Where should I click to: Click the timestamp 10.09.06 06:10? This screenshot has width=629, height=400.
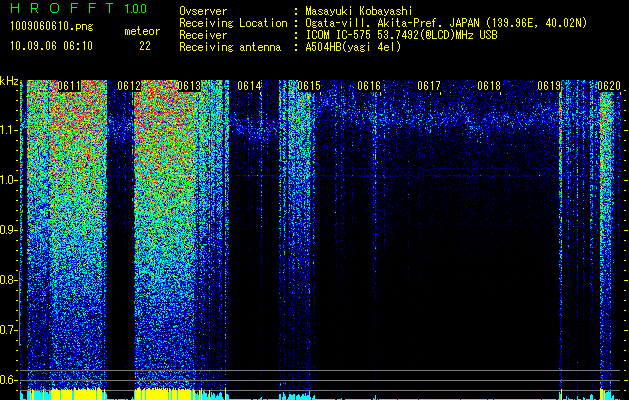tap(51, 46)
